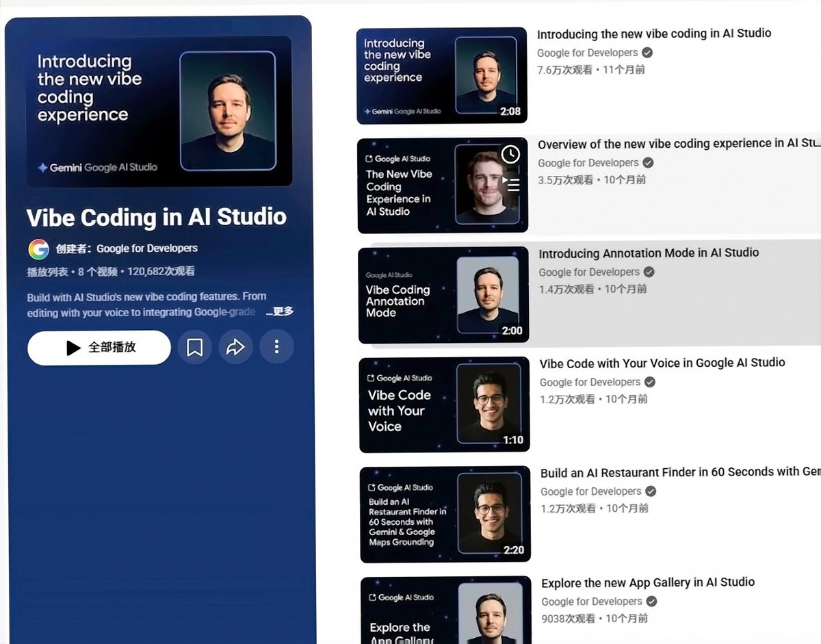Open creator link Google for Developers in sidebar
Image resolution: width=821 pixels, height=644 pixels.
147,248
